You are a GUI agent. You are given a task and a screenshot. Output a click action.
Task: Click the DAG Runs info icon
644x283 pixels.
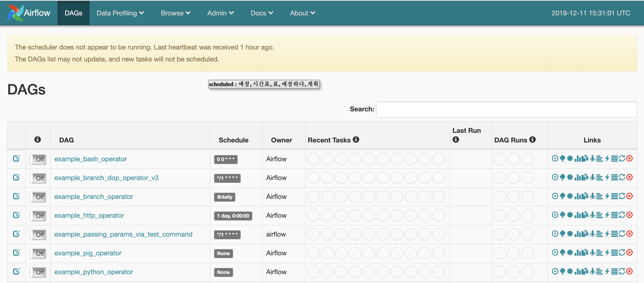coord(532,139)
